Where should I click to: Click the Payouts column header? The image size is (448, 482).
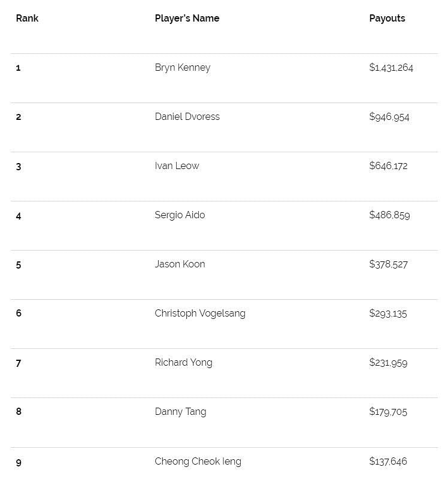387,19
